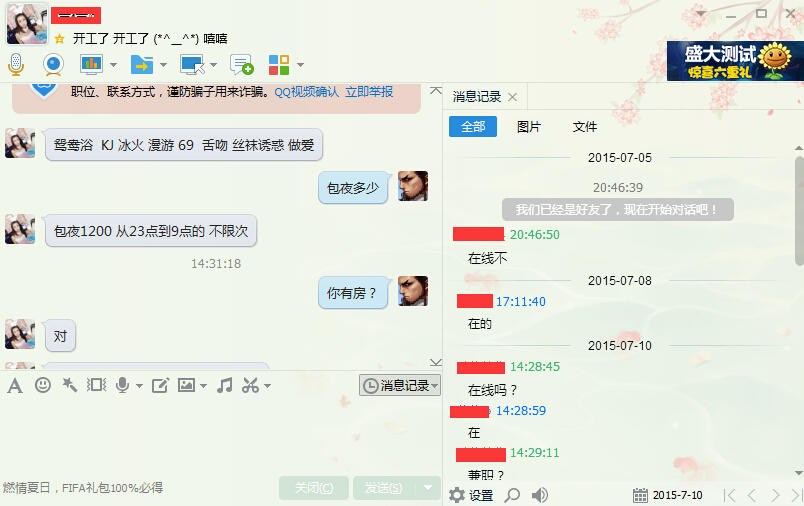This screenshot has height=506, width=804.
Task: Open the 2015-7-10 calendar date picker
Action: [x=668, y=495]
